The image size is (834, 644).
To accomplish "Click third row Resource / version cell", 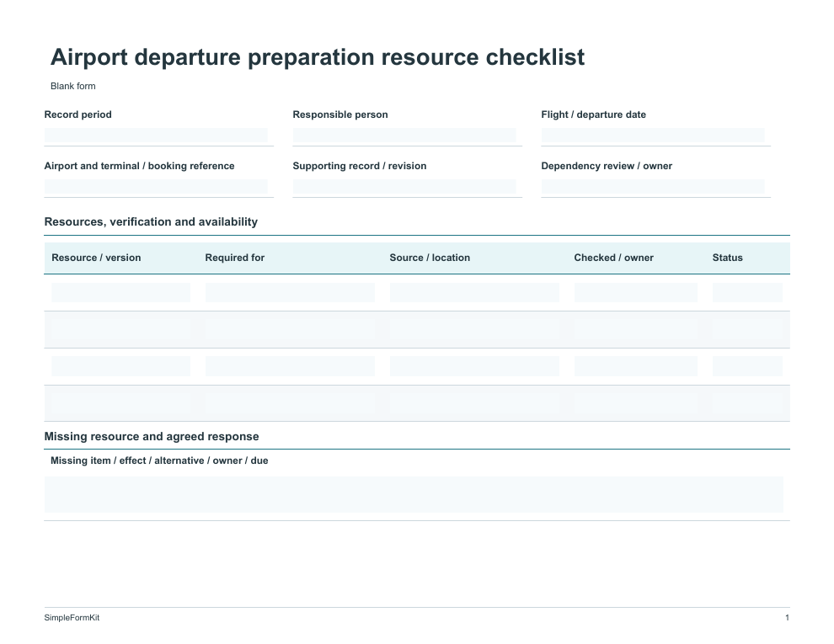I will point(120,366).
